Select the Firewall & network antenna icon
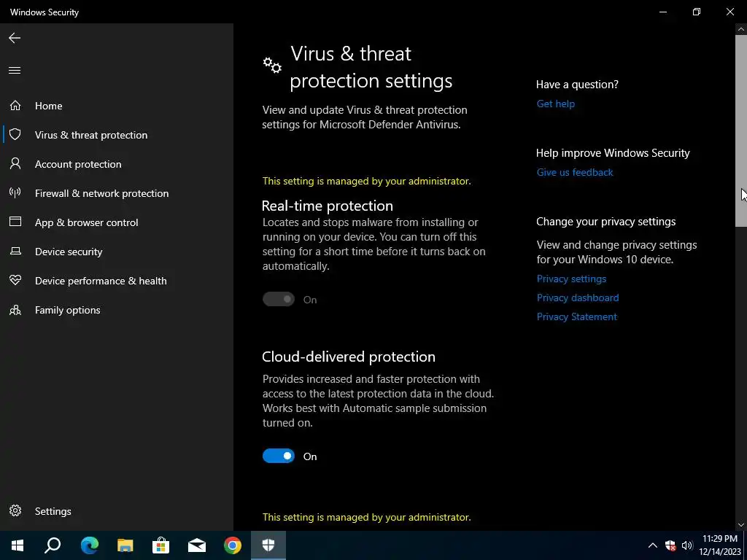This screenshot has height=560, width=747. [15, 192]
